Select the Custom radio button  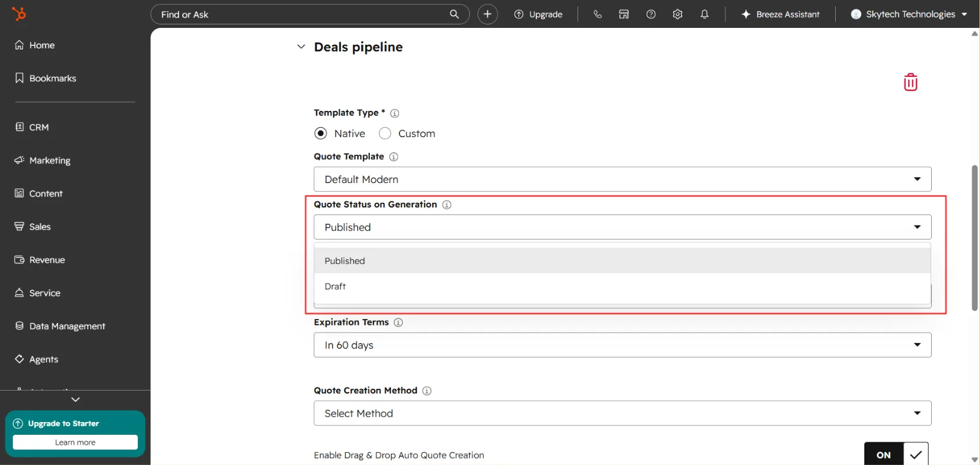pyautogui.click(x=385, y=134)
